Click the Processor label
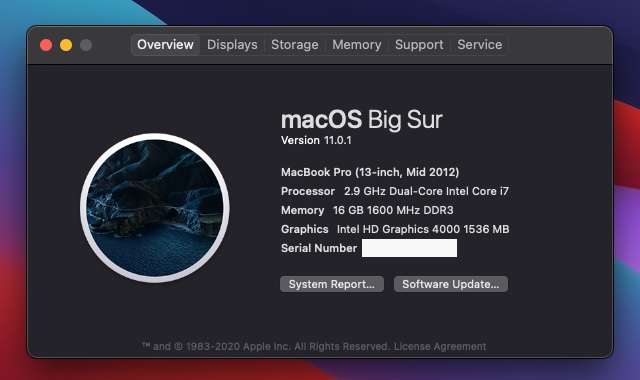The image size is (640, 380). tap(308, 191)
